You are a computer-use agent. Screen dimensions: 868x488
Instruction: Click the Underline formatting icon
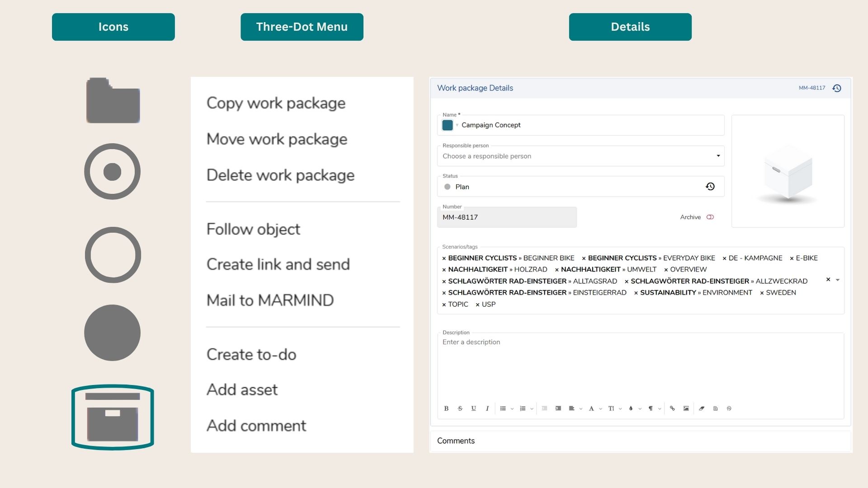click(474, 408)
